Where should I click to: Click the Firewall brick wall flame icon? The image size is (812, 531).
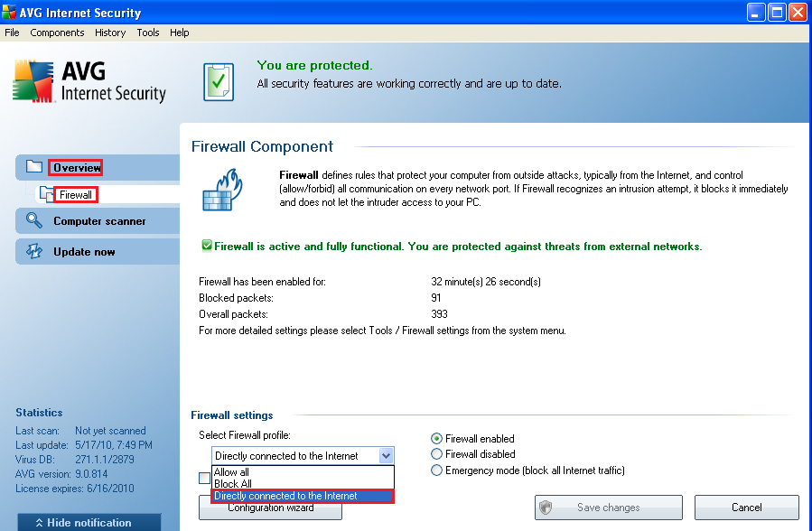[222, 190]
